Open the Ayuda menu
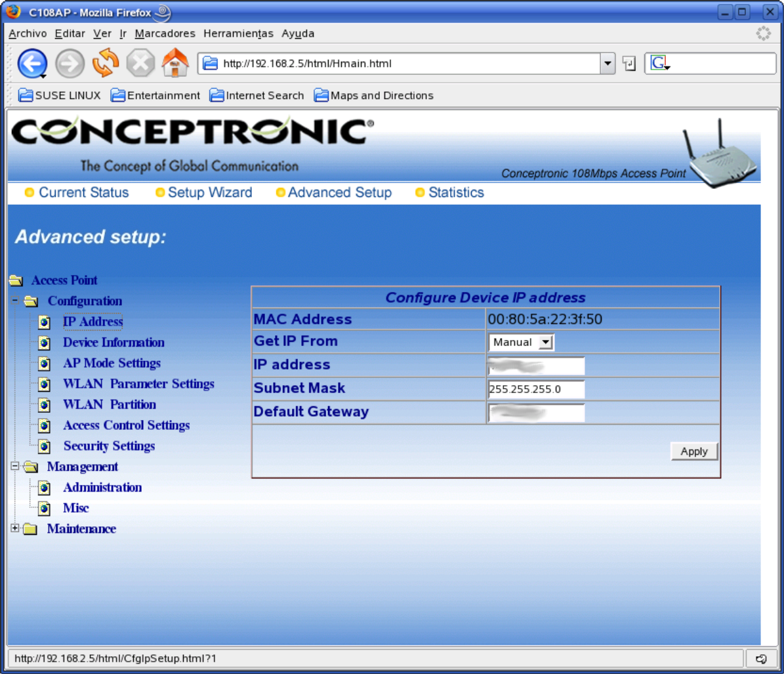Image resolution: width=784 pixels, height=674 pixels. 298,33
